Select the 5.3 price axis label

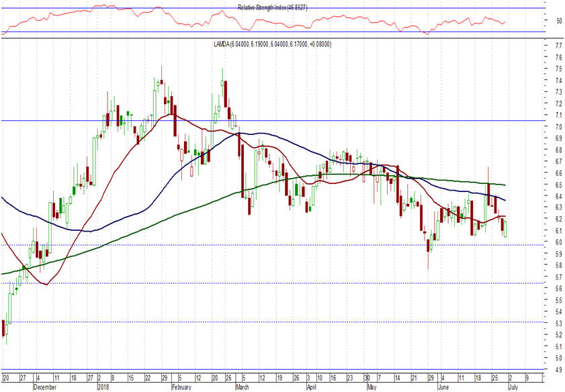(559, 324)
